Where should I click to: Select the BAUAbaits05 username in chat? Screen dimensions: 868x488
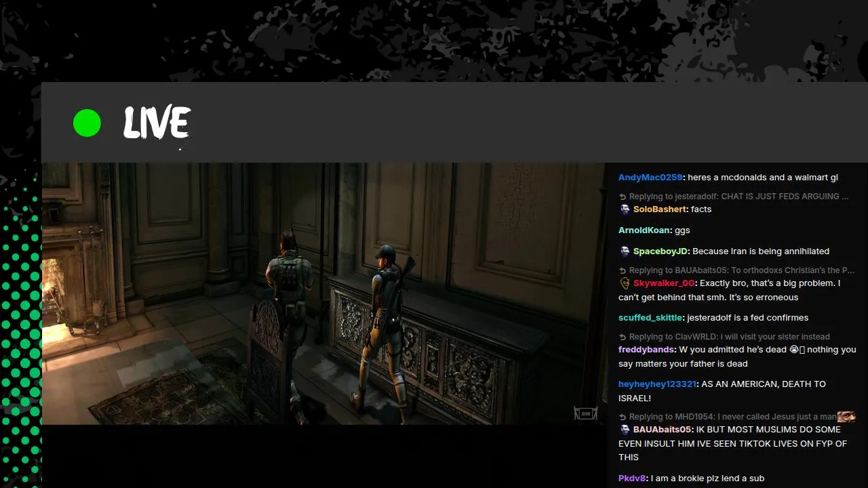(x=663, y=430)
